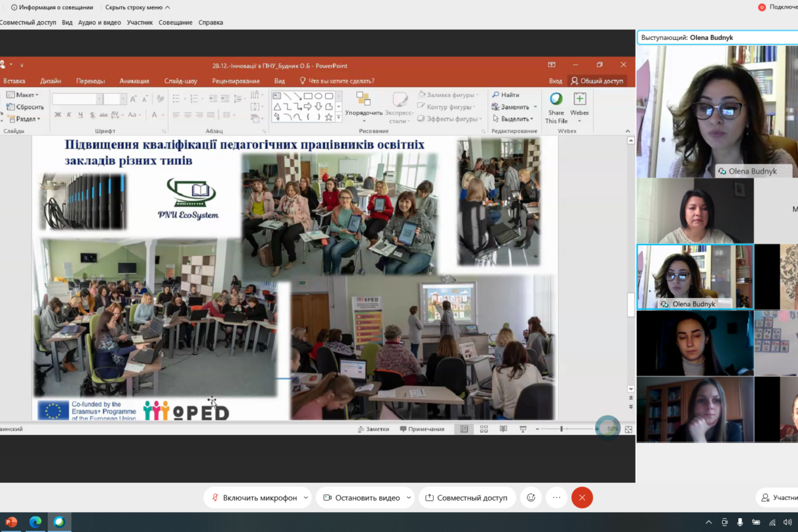This screenshot has height=532, width=798.
Task: Click the Webex ribbon icon
Action: 579,100
